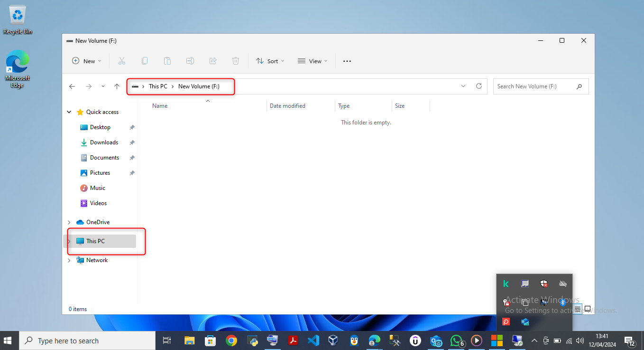Open the View dropdown menu
The height and width of the screenshot is (350, 644).
(313, 61)
